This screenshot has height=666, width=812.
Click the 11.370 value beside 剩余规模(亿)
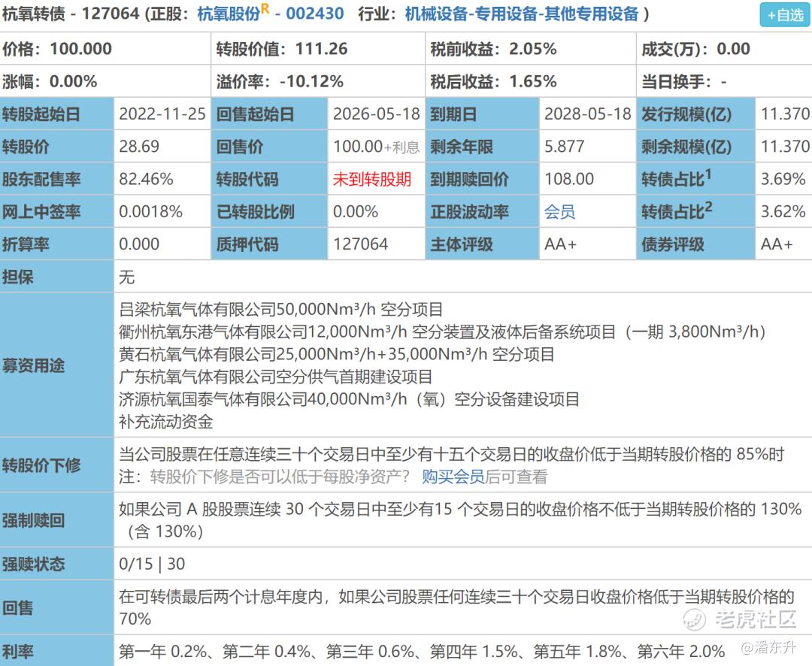point(785,147)
